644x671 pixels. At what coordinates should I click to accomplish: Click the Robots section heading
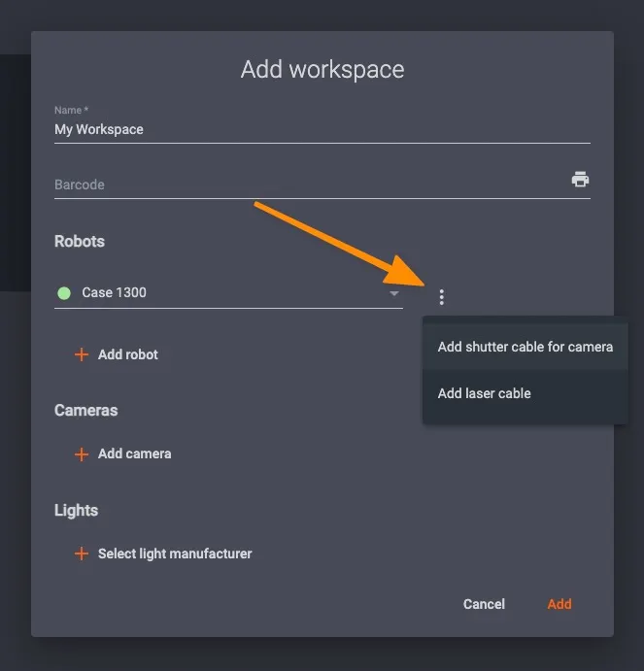[80, 242]
